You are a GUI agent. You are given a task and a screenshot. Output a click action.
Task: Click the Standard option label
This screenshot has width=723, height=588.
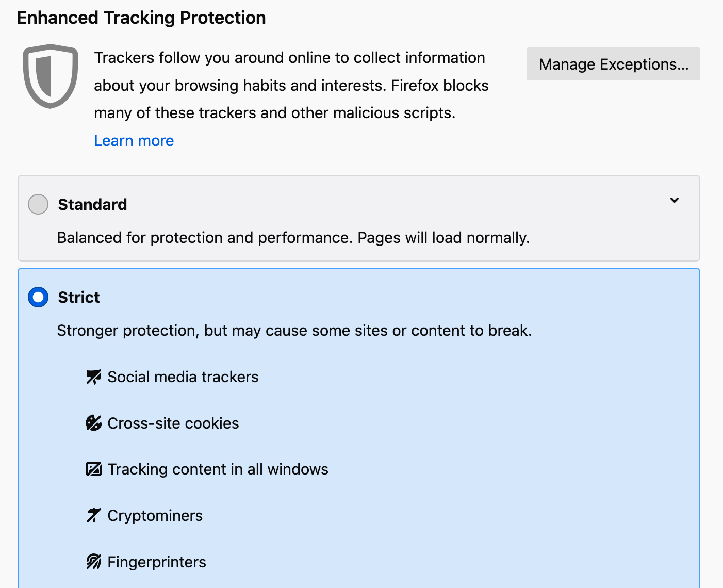[x=92, y=204]
